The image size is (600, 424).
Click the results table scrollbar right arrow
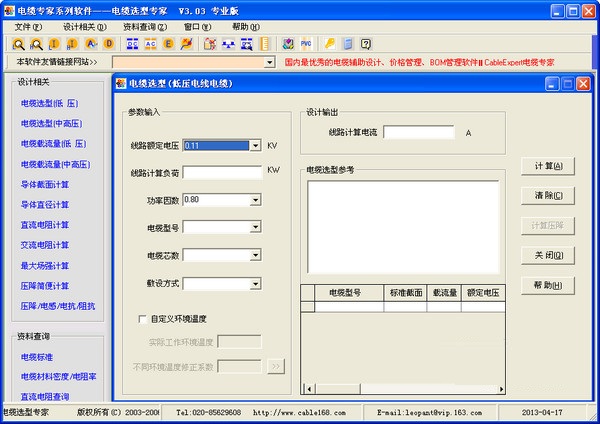tap(501, 390)
